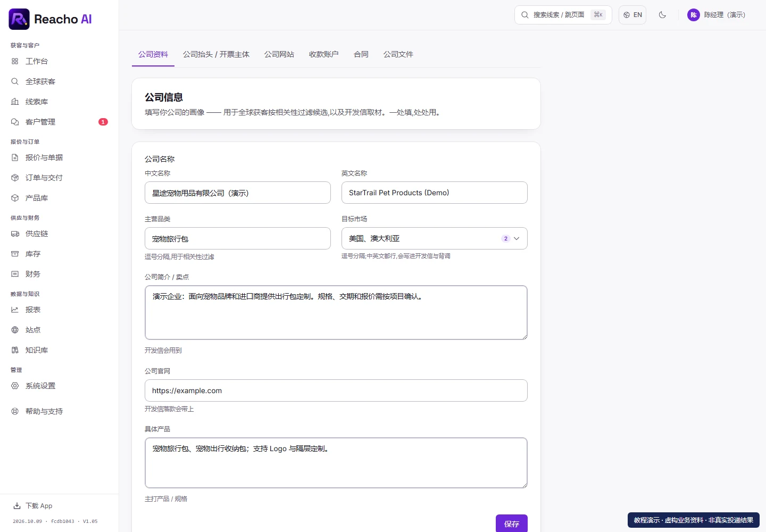
Task: Click the count badge 2 in 目标市场
Action: (x=506, y=239)
